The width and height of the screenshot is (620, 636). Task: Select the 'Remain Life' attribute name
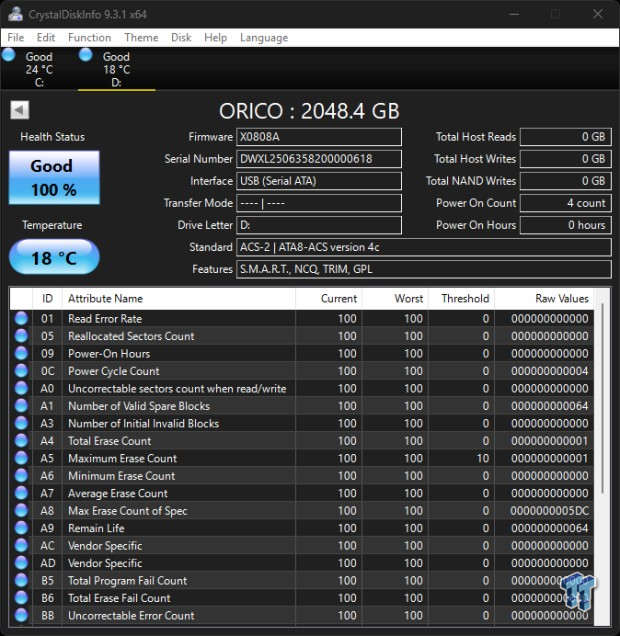coord(96,528)
